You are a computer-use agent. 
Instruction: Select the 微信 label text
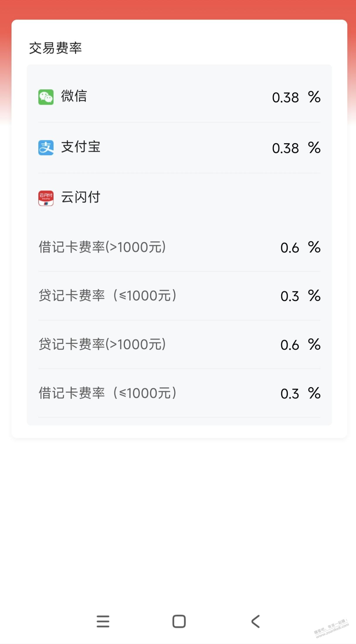point(74,96)
